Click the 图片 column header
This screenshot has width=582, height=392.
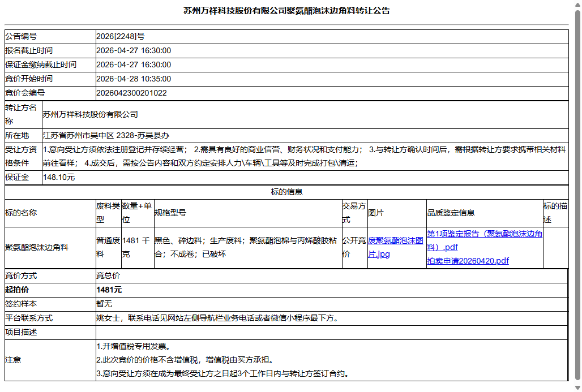pos(397,213)
